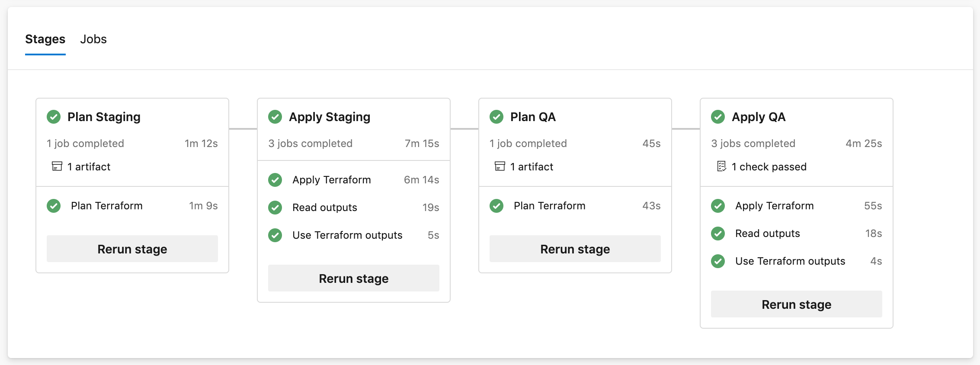Click '1 job completed' text in Plan QA
This screenshot has width=980, height=365.
click(528, 144)
